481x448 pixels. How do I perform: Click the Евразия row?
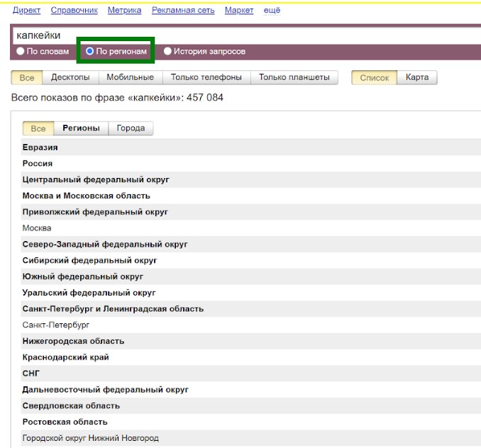coord(251,147)
